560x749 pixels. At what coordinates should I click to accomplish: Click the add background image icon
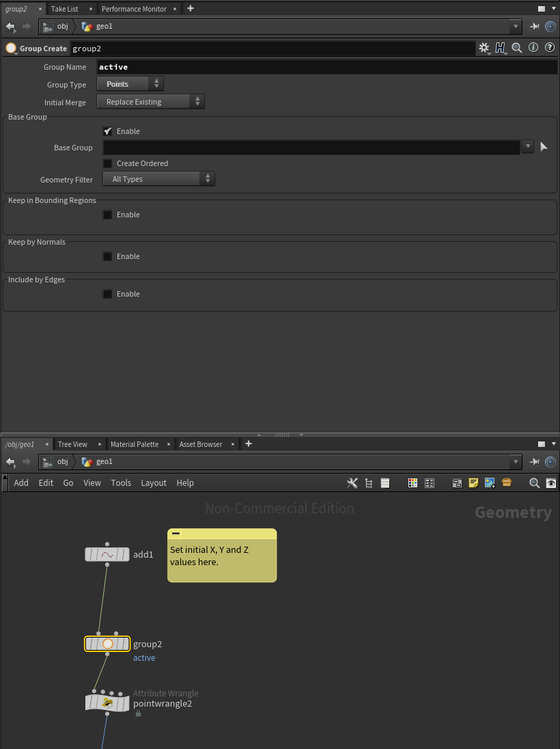(490, 483)
